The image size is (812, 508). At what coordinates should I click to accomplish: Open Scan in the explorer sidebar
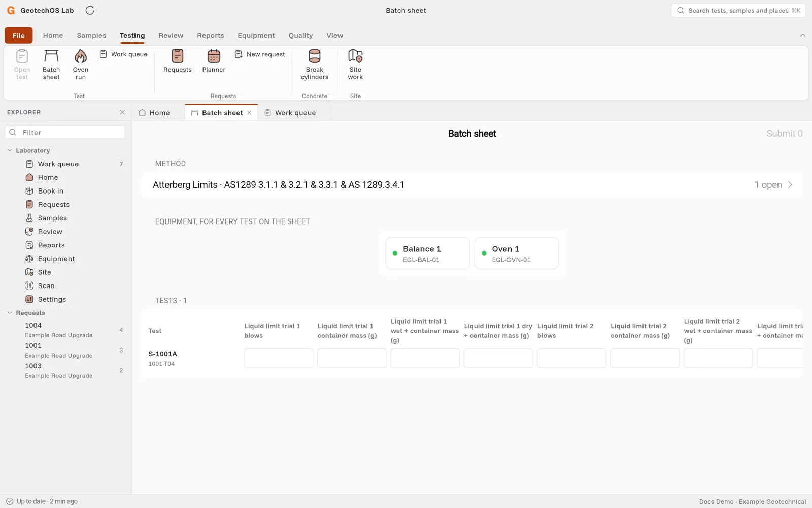[65, 285]
